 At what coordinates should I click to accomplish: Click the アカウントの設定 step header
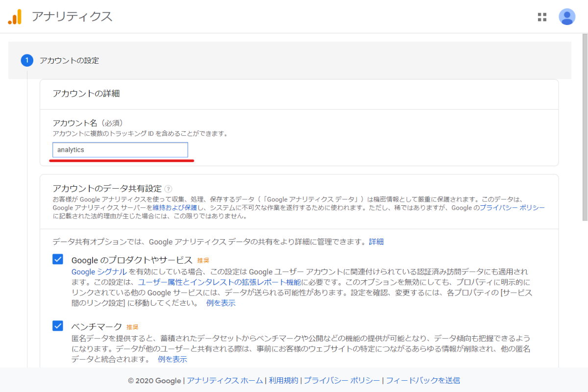pos(290,60)
